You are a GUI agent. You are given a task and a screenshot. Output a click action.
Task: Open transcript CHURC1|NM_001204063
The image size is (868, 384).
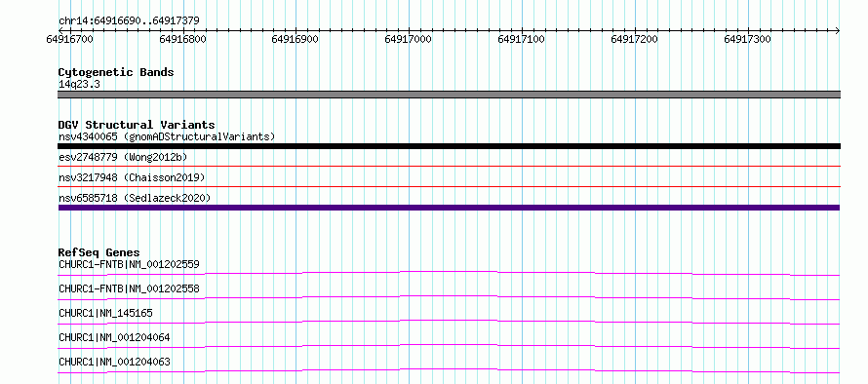(x=114, y=362)
